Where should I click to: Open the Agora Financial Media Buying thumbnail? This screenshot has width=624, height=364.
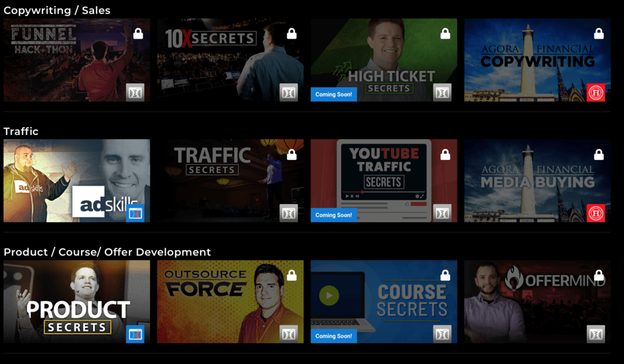click(538, 181)
